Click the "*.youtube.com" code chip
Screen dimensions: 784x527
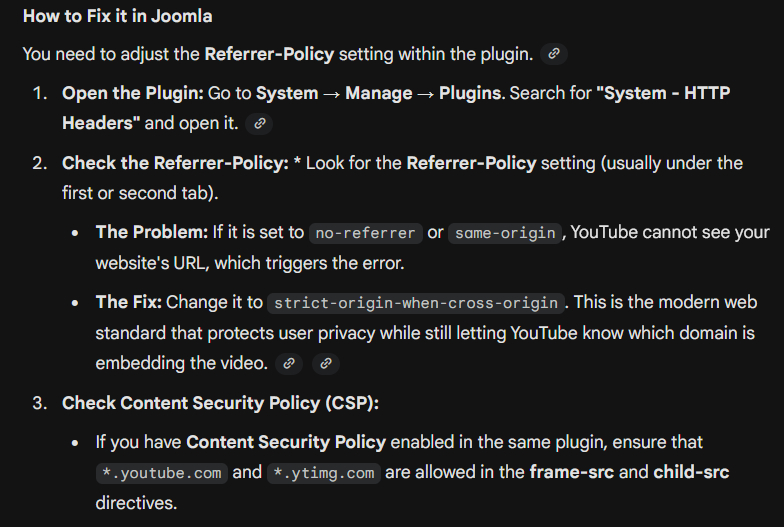[x=160, y=472]
